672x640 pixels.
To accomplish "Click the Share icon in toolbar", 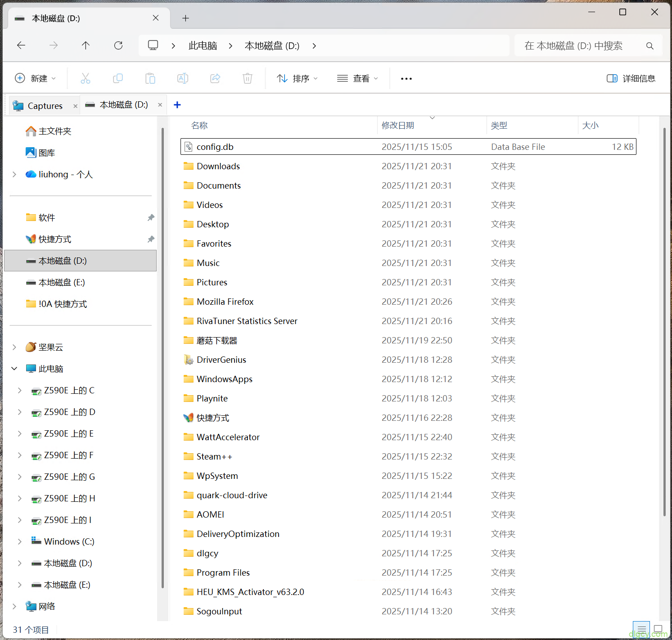I will (x=215, y=78).
